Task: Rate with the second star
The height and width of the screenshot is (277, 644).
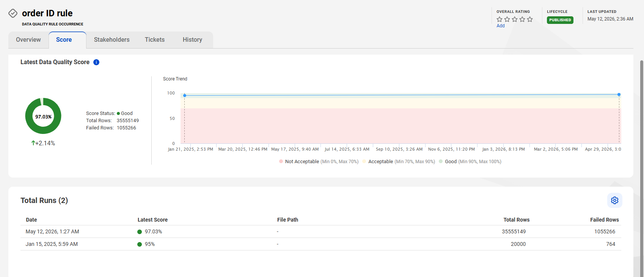Action: 507,19
